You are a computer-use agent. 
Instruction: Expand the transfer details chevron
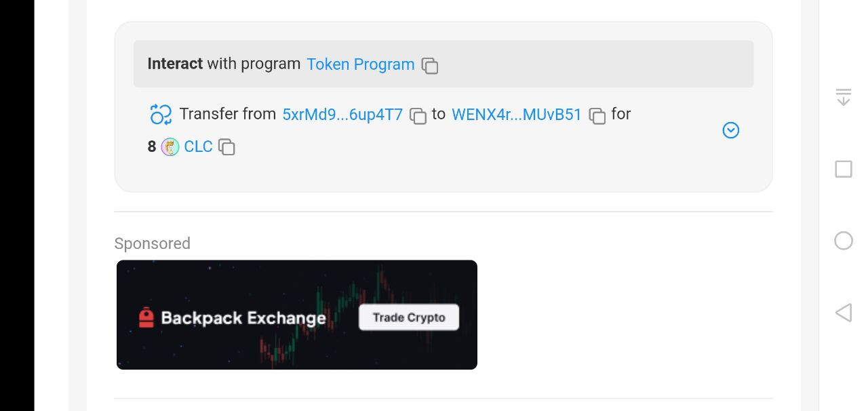coord(730,130)
